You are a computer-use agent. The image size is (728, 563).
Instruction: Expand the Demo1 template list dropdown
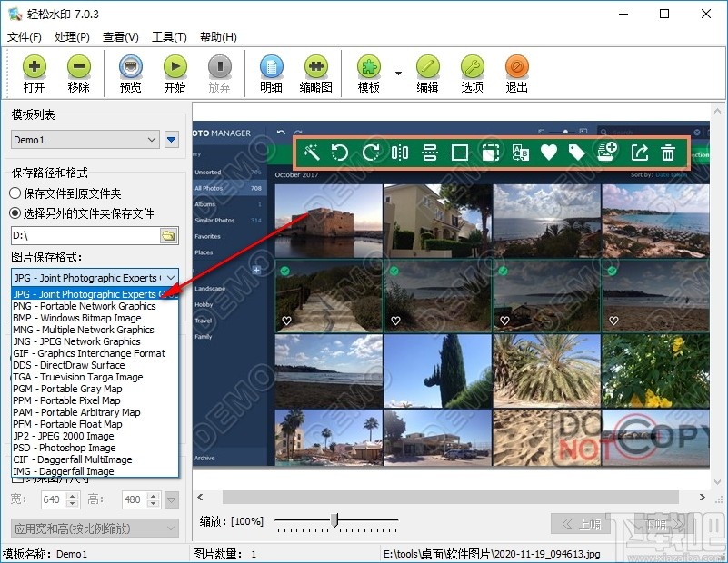152,140
